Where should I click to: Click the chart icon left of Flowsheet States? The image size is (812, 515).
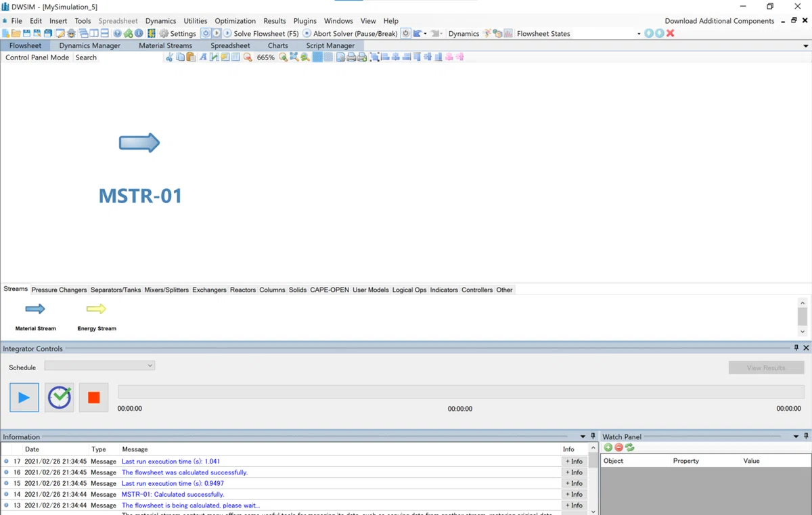(x=508, y=33)
